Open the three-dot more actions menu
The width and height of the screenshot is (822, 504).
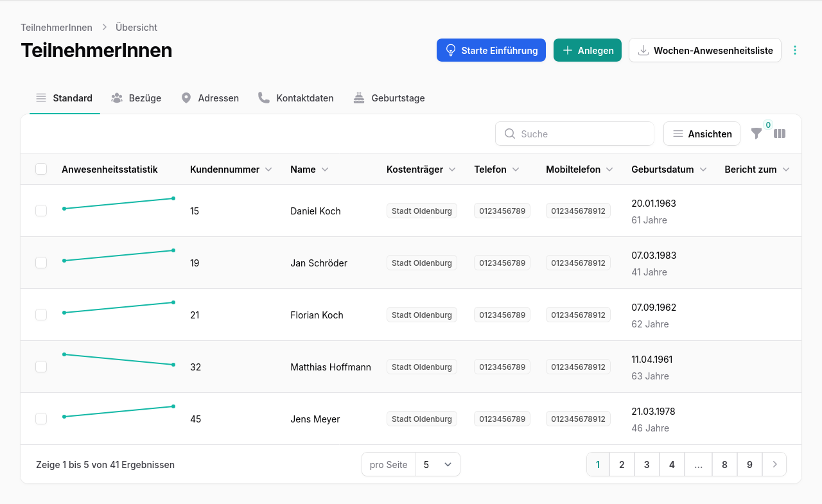(795, 50)
